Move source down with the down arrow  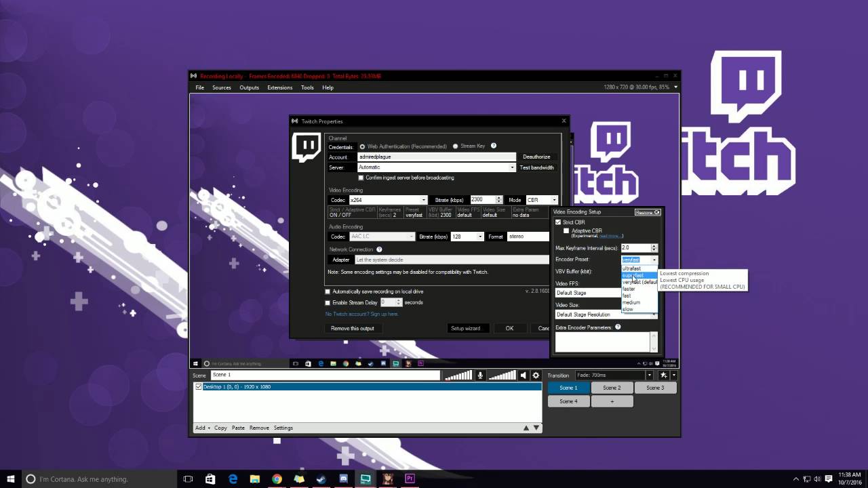pos(536,428)
